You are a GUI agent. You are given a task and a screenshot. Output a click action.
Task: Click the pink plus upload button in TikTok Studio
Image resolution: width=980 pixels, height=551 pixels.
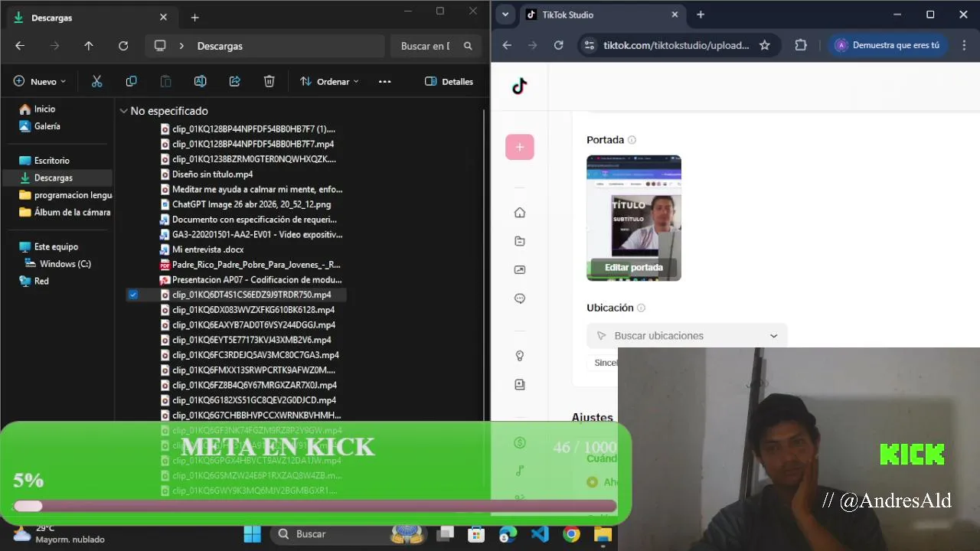[x=519, y=147]
